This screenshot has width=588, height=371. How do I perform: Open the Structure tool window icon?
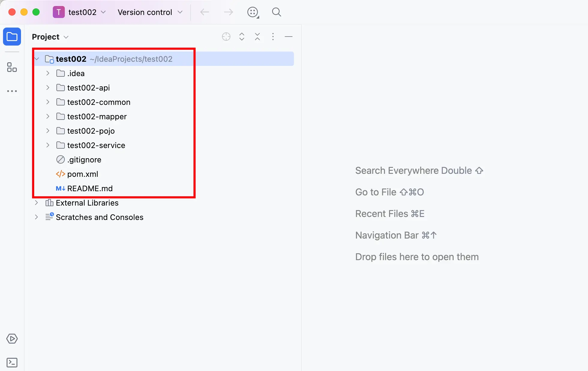coord(12,67)
